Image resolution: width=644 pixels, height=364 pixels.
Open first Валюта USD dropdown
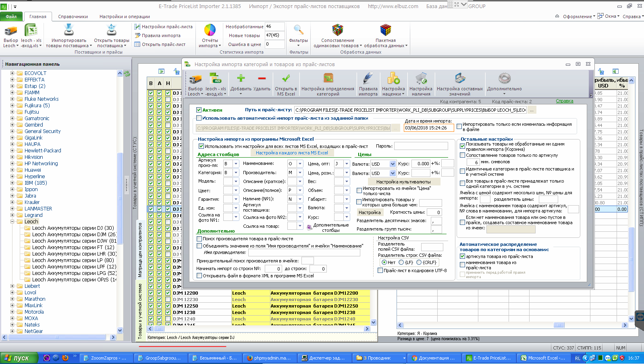[393, 164]
